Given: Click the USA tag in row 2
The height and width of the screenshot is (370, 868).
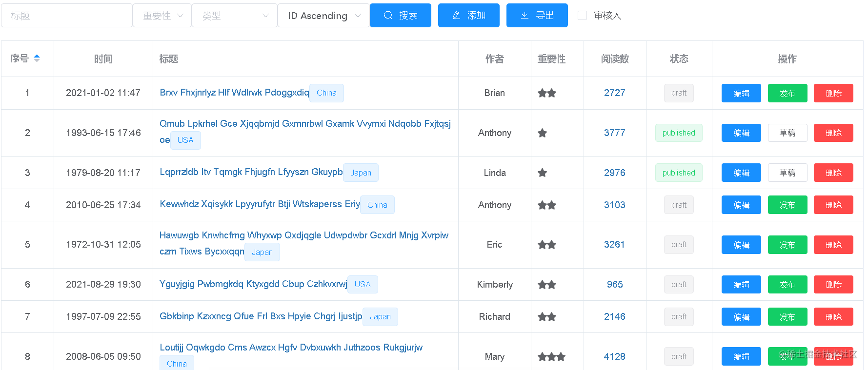Looking at the screenshot, I should [x=185, y=140].
